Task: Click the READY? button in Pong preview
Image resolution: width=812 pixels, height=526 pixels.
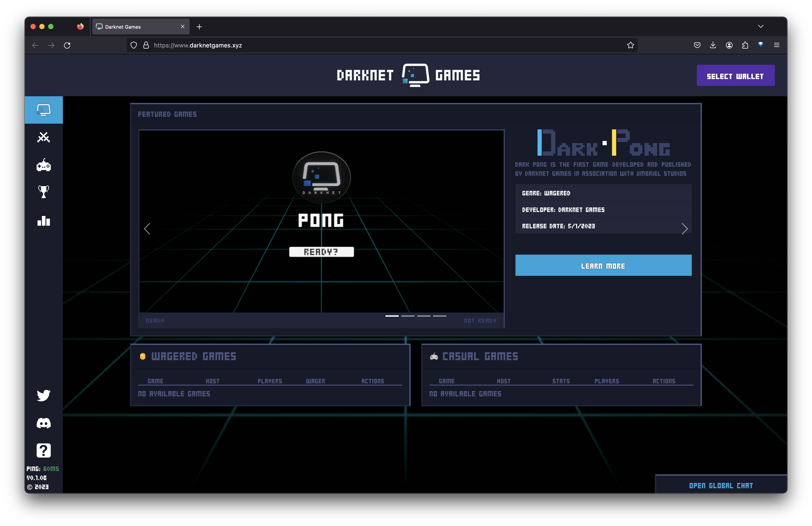Action: (321, 252)
